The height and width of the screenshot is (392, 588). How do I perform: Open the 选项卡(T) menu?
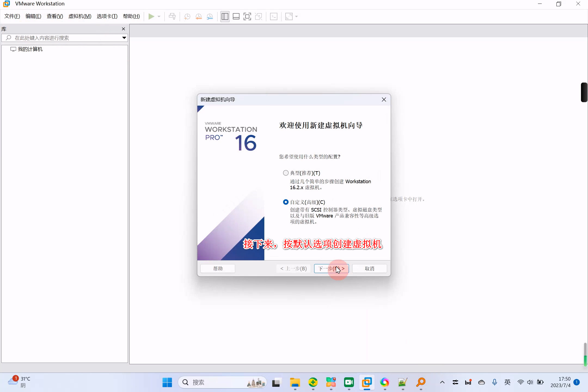[107, 16]
